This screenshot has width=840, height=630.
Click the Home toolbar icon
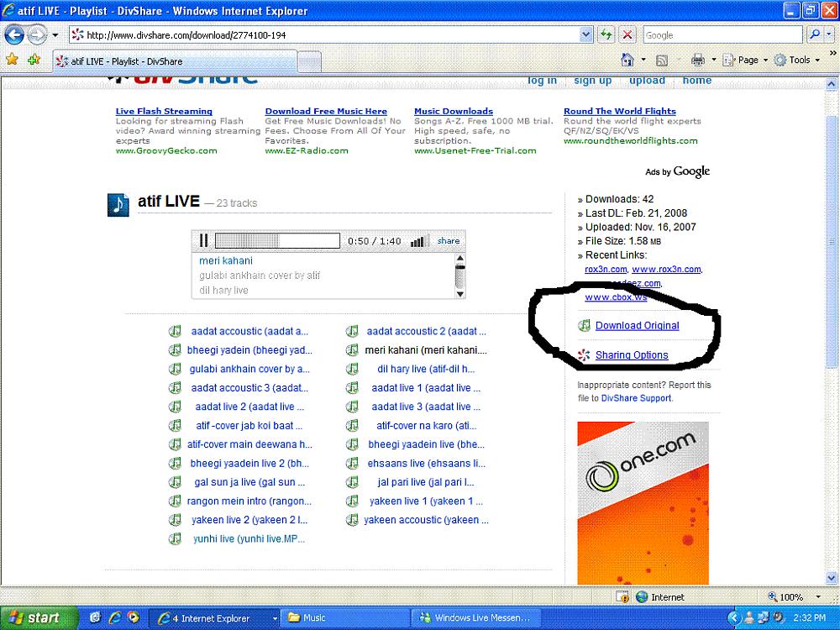coord(627,60)
